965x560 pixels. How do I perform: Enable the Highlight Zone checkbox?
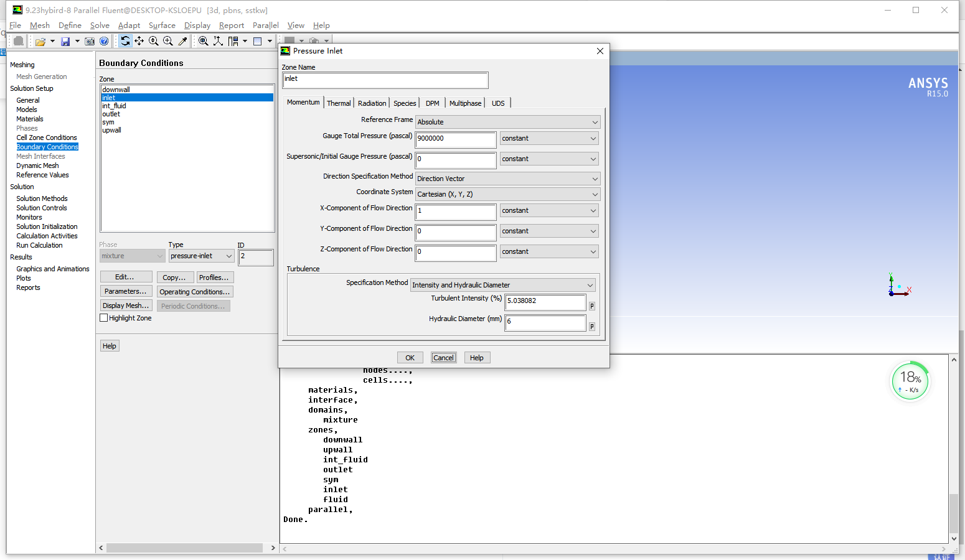pyautogui.click(x=104, y=318)
